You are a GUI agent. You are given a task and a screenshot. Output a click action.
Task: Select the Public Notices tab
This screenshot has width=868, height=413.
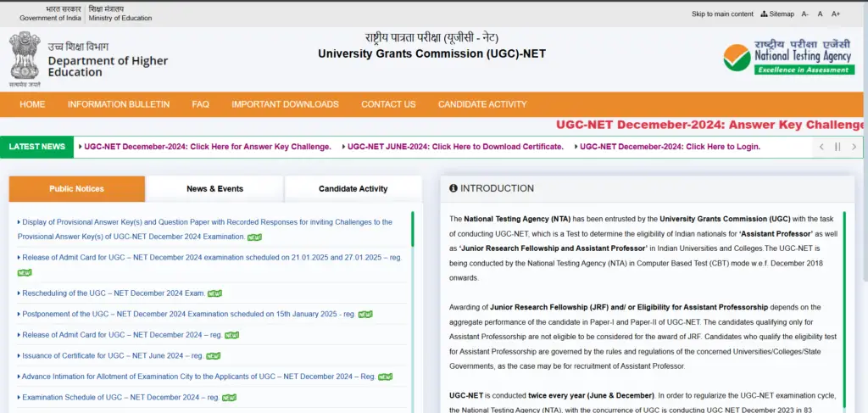(x=77, y=189)
